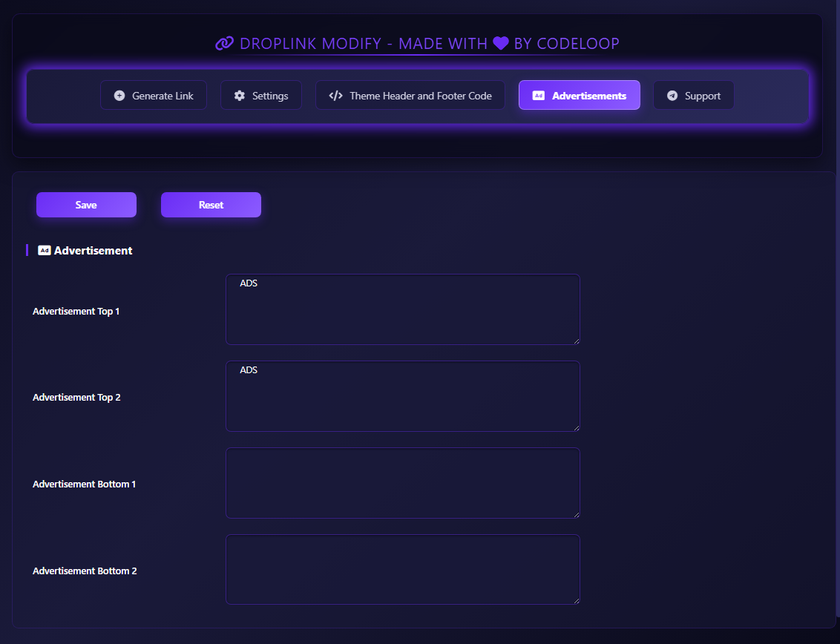Click the paper plane icon beside Support
Screen dimensions: 840x644
click(x=672, y=96)
